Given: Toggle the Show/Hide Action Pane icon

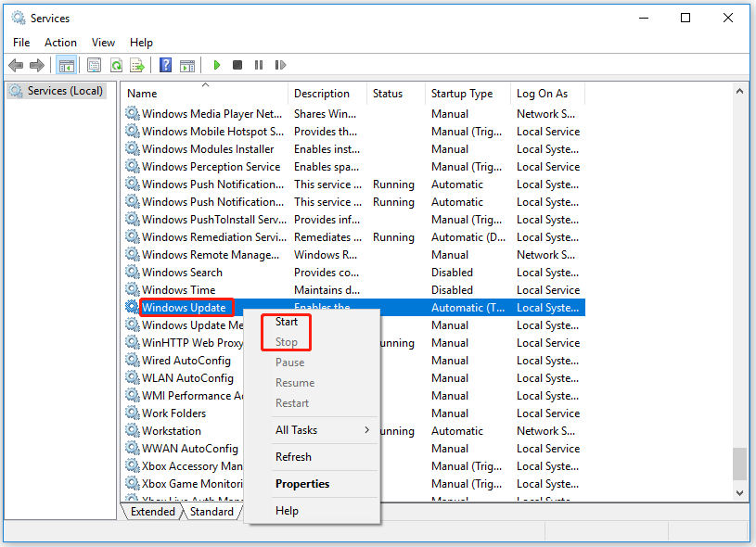Looking at the screenshot, I should pyautogui.click(x=187, y=65).
